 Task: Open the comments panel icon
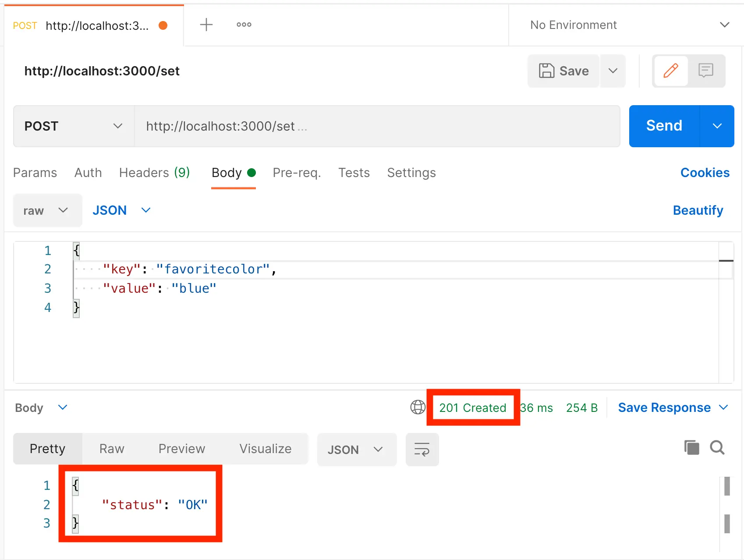(x=706, y=71)
